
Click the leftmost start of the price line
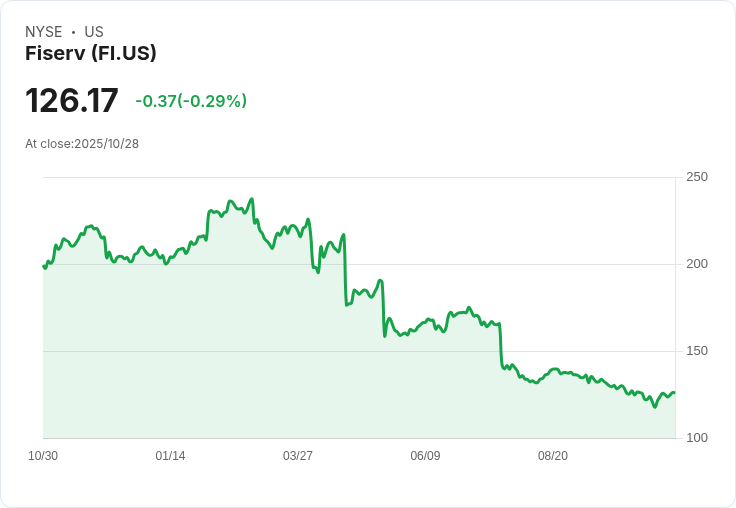tap(43, 266)
